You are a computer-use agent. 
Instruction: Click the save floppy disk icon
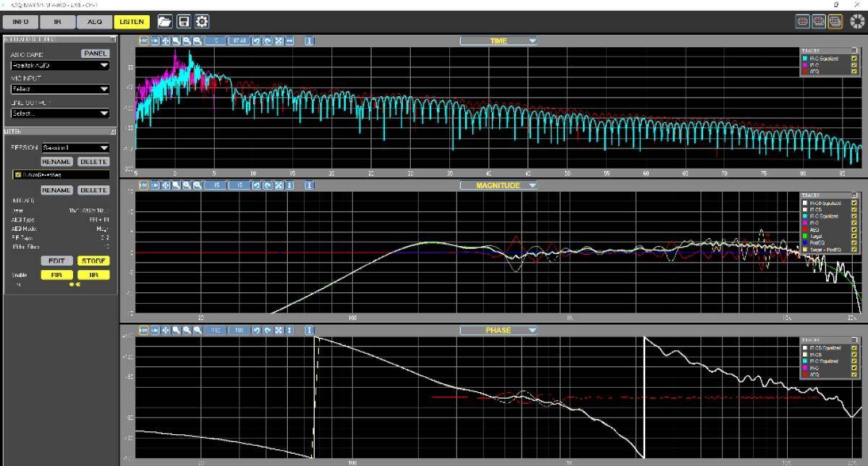(184, 22)
